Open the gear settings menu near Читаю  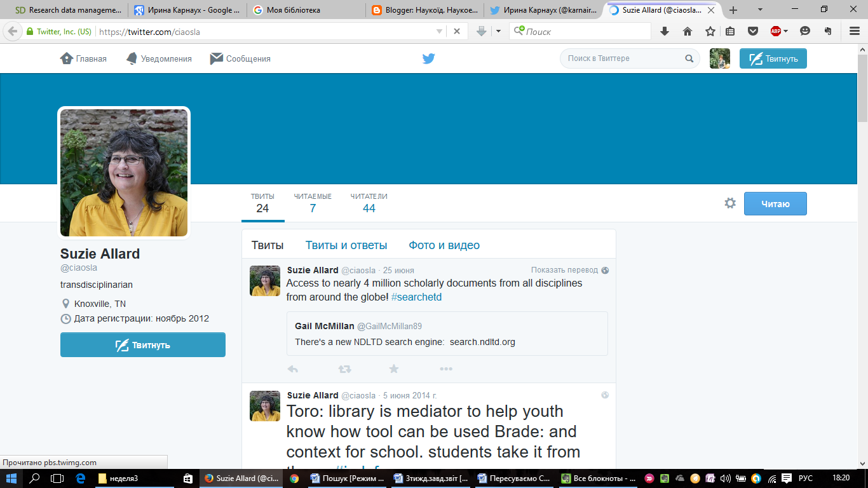coord(730,203)
